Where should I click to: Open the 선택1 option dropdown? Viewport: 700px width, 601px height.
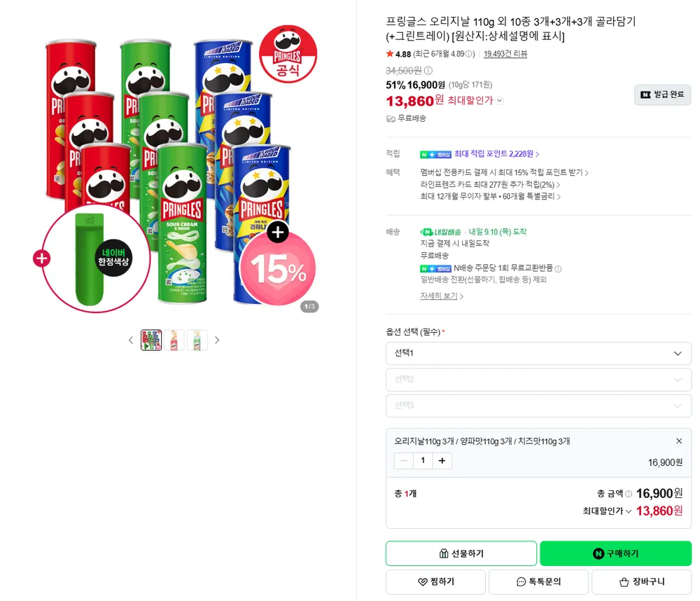click(x=538, y=354)
